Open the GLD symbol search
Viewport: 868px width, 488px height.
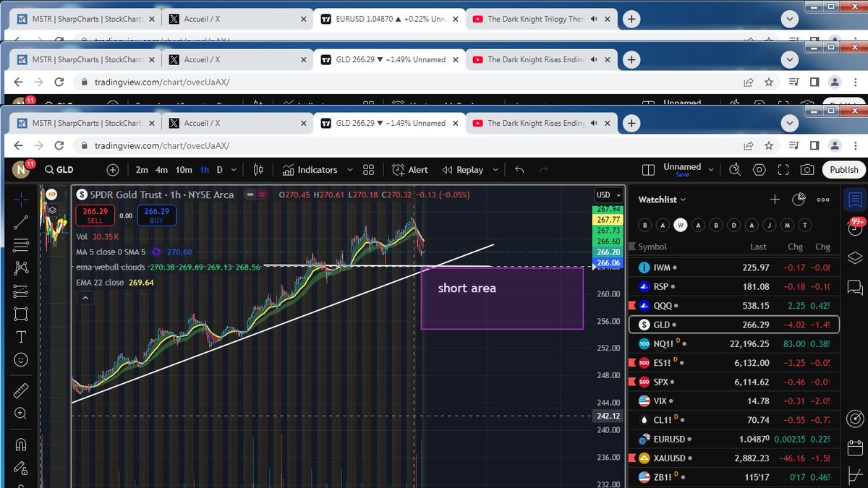coord(59,170)
